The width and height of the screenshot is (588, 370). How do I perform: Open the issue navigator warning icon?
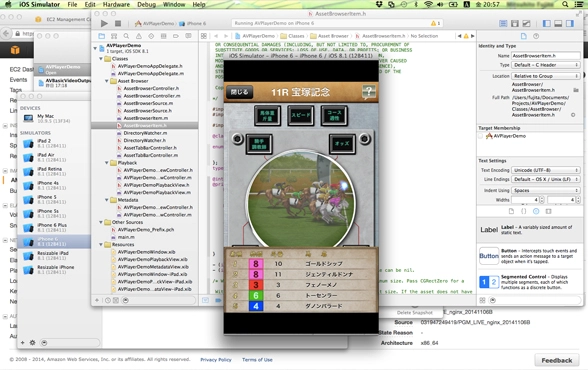(139, 36)
